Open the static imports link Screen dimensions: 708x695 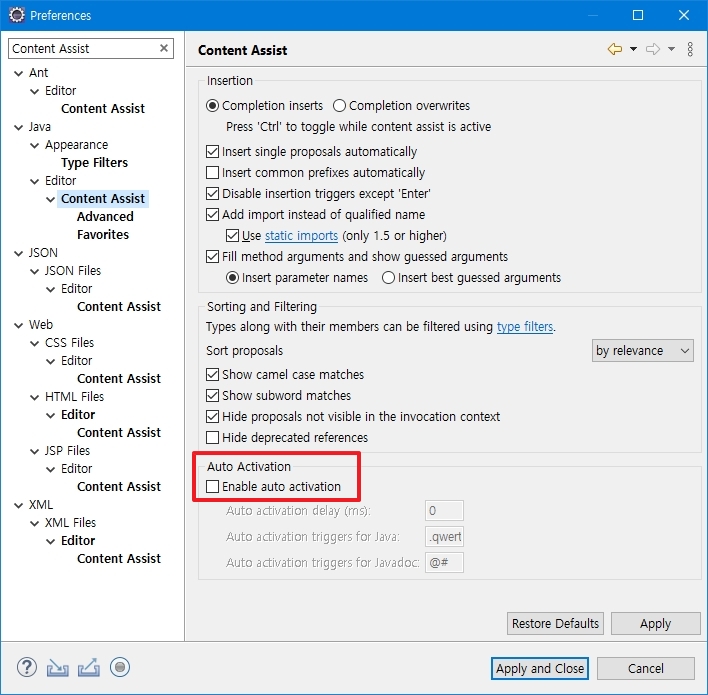click(301, 236)
